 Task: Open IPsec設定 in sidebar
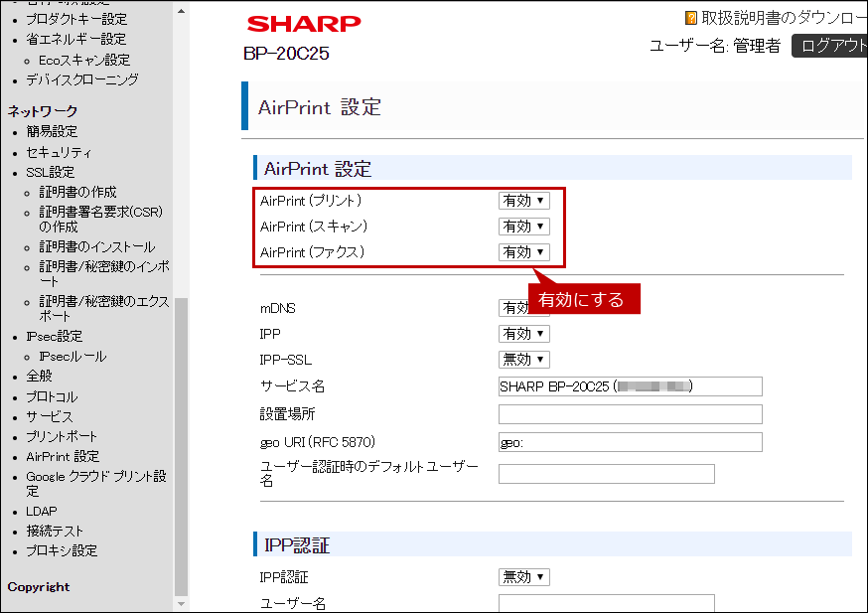point(54,336)
